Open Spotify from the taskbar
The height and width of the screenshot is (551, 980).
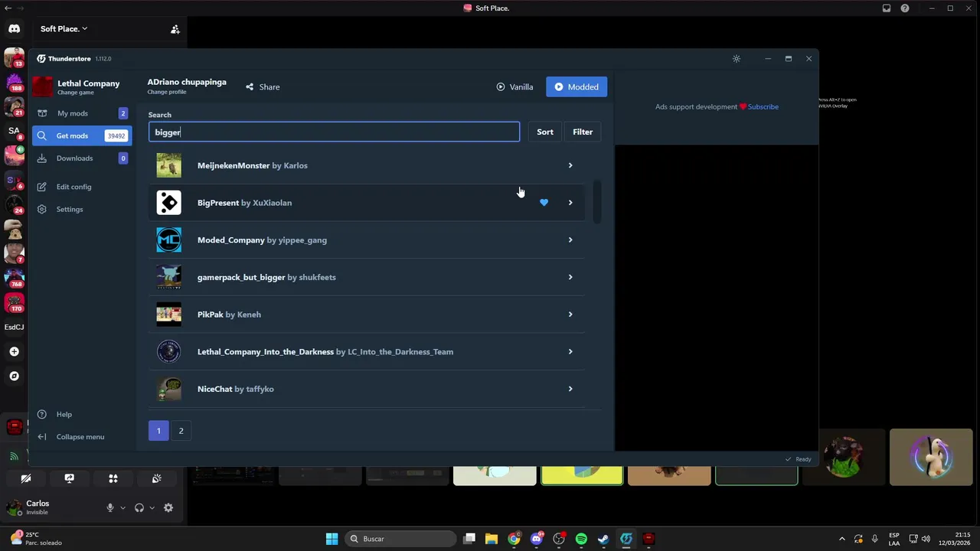pyautogui.click(x=581, y=539)
